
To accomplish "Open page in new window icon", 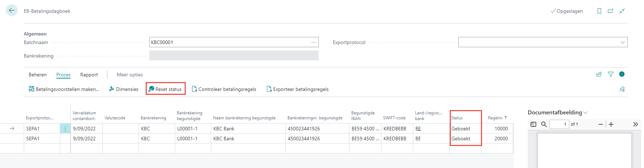I will click(x=610, y=11).
